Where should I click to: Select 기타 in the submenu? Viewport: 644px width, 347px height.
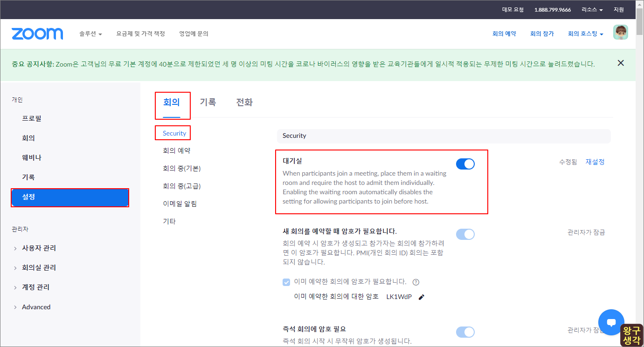click(169, 222)
